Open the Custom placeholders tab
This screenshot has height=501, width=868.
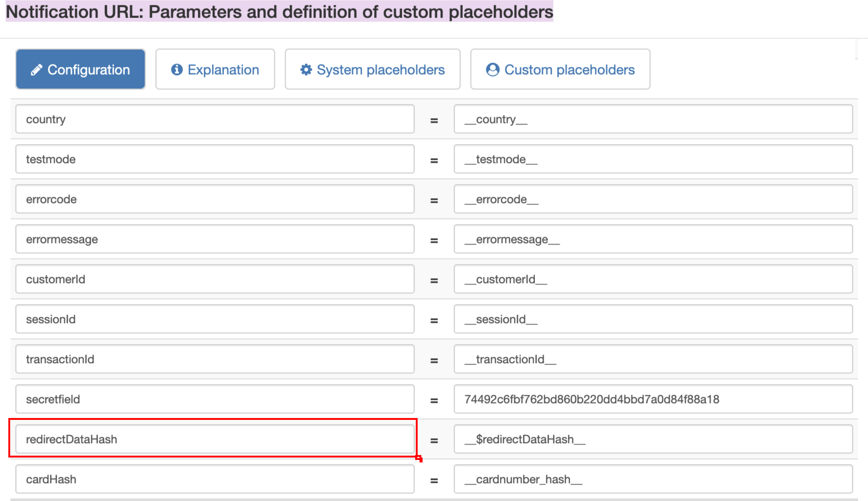coord(560,69)
